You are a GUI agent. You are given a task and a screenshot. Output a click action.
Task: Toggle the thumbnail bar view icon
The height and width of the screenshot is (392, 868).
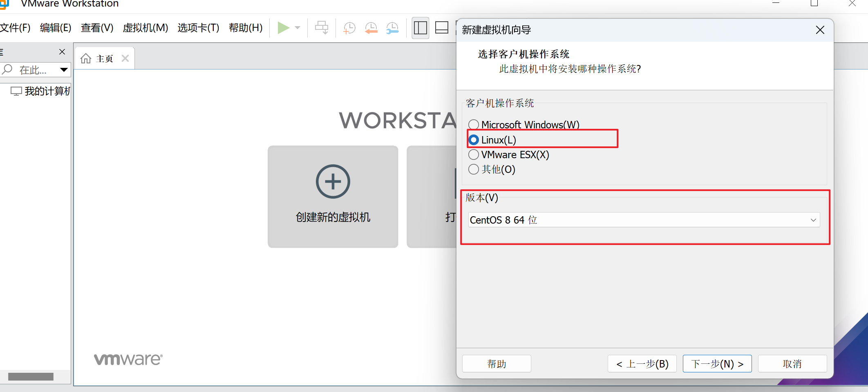pos(442,28)
